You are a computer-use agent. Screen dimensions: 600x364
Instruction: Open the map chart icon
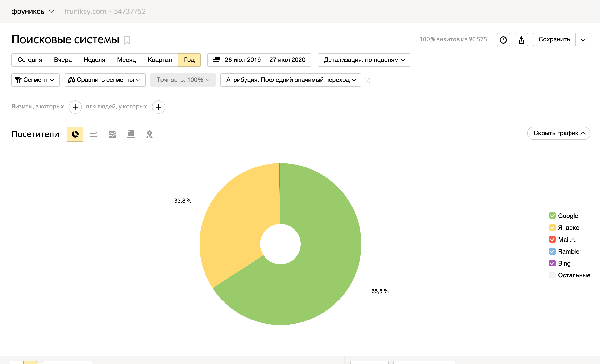(x=149, y=134)
